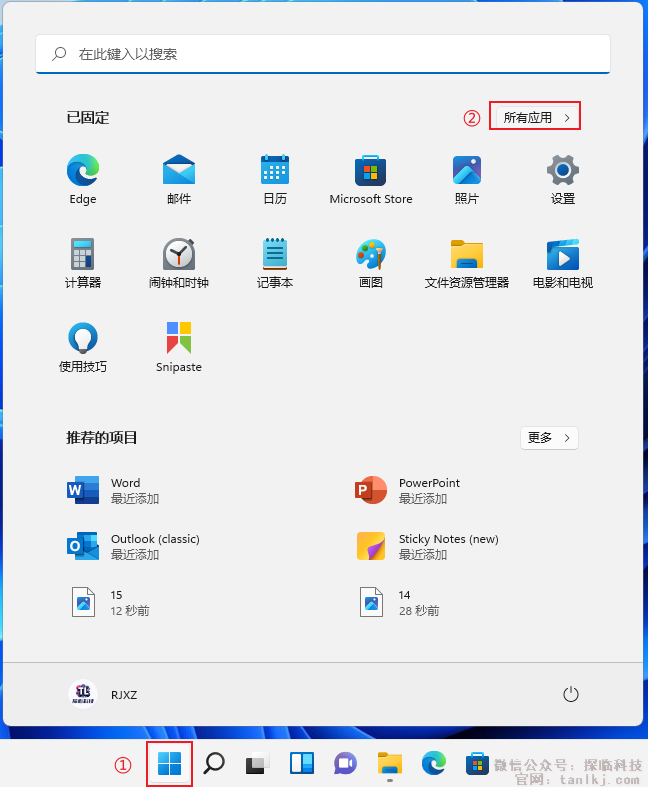Open the 邮件 mail app
The image size is (648, 787).
[x=179, y=179]
